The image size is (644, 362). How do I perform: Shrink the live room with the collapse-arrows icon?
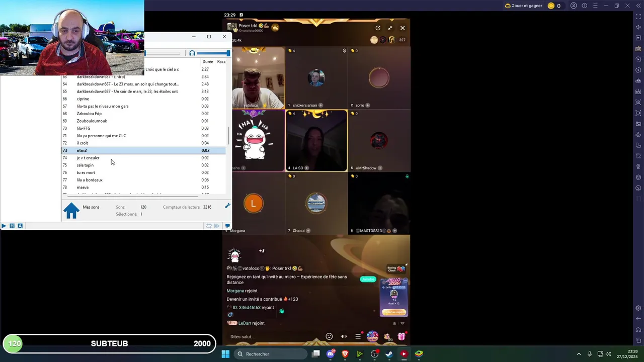click(390, 28)
